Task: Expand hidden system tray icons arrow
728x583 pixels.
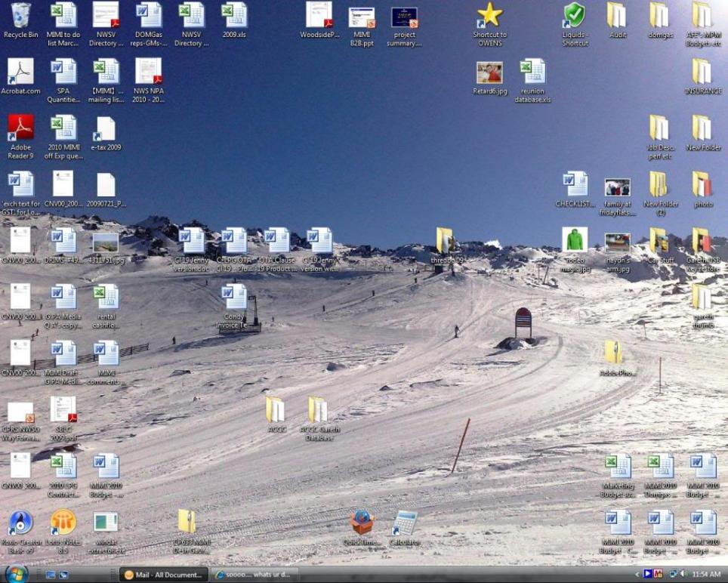Action: [x=639, y=575]
